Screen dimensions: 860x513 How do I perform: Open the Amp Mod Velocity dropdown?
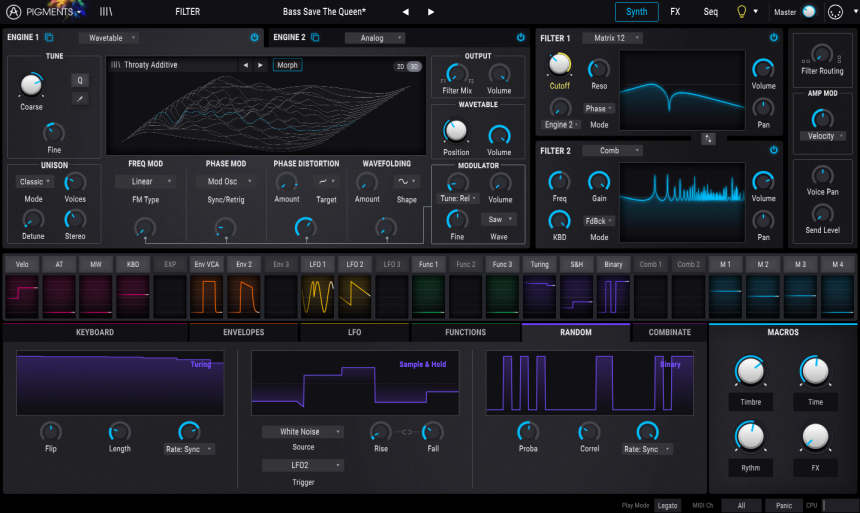pyautogui.click(x=822, y=136)
